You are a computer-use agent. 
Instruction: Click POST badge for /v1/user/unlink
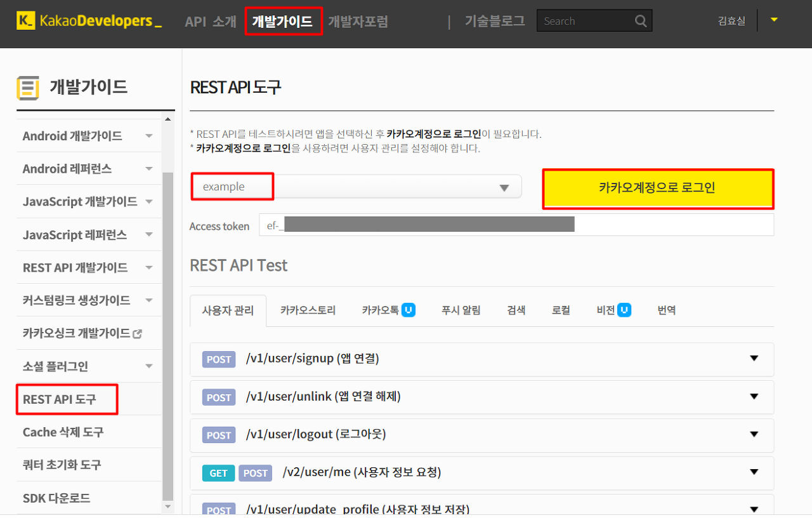pyautogui.click(x=219, y=397)
